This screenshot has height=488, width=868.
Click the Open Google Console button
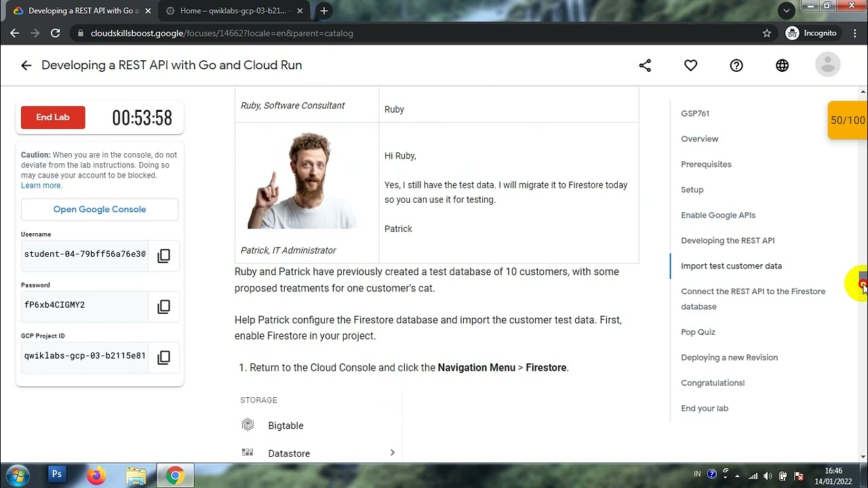pyautogui.click(x=100, y=209)
